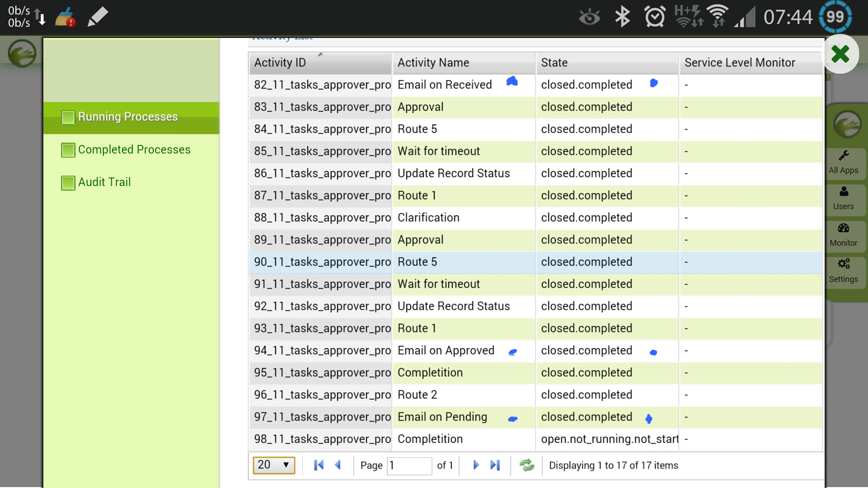Go to previous page arrow
This screenshot has width=868, height=488.
point(338,465)
